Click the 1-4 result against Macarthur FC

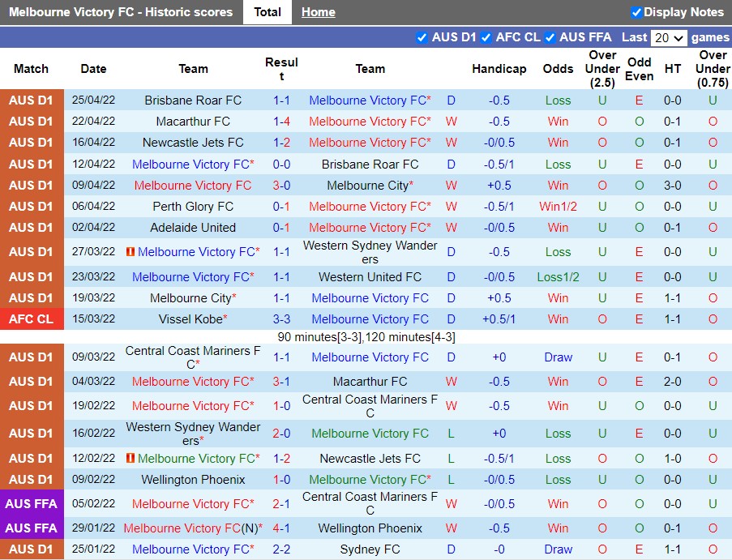(x=281, y=122)
